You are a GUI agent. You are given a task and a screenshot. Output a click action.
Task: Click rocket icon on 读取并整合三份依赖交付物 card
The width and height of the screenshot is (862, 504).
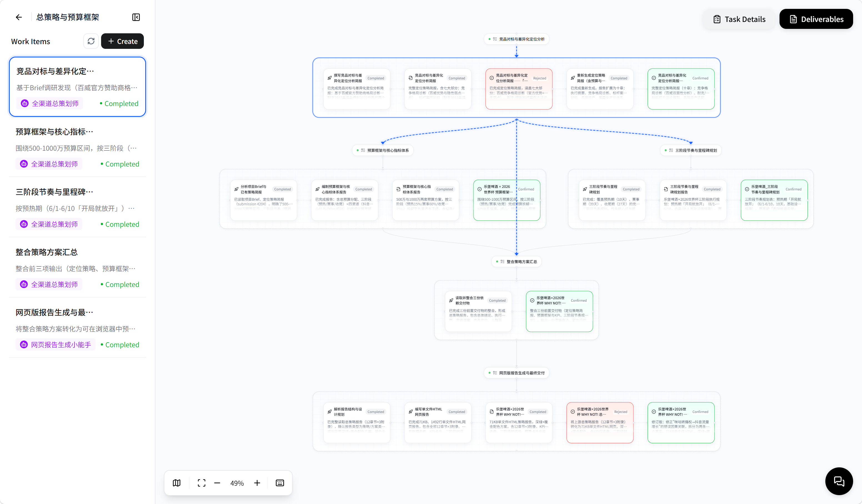point(451,300)
